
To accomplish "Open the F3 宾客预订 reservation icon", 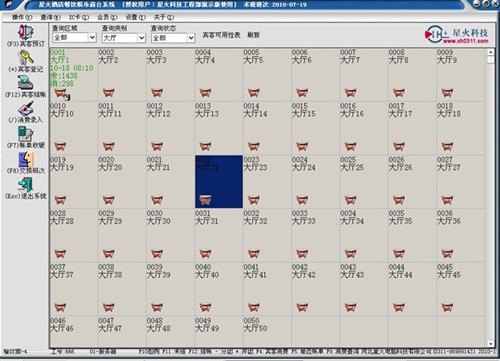I will 25,32.
